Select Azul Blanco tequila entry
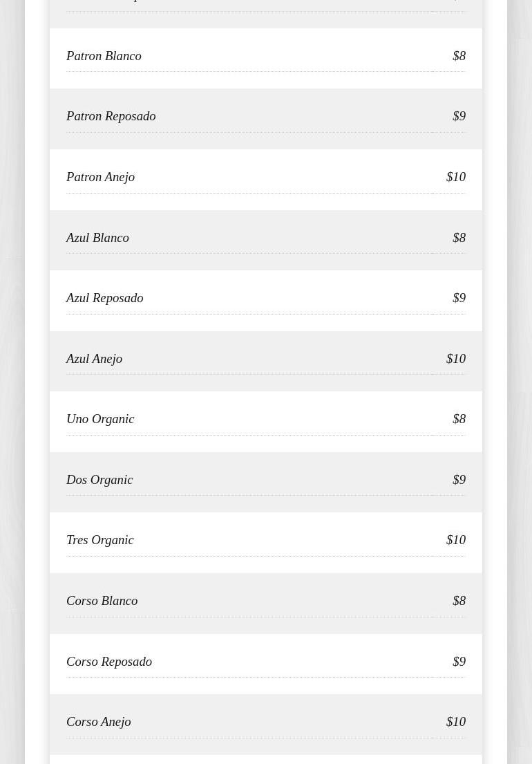The width and height of the screenshot is (532, 764). 97,238
